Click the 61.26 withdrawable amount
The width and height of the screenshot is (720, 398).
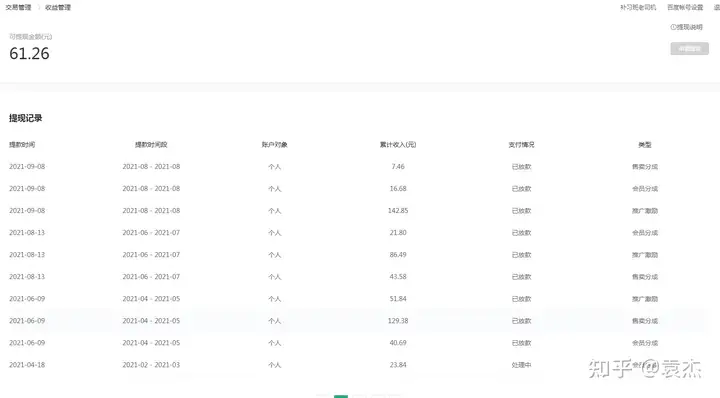pyautogui.click(x=29, y=54)
